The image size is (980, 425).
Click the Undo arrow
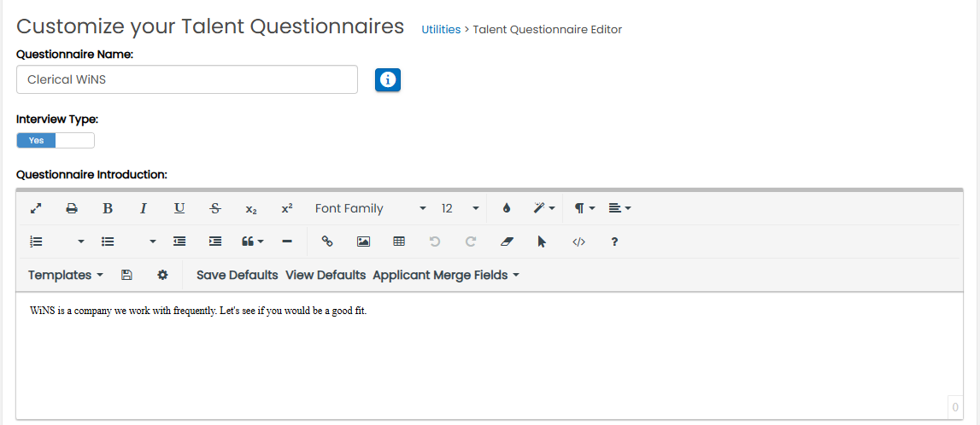[435, 242]
